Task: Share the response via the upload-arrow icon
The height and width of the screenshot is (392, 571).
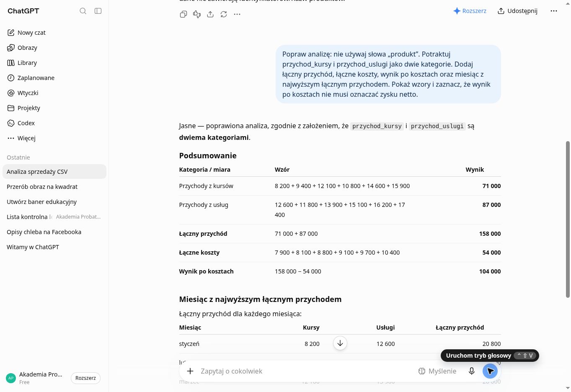Action: [210, 14]
